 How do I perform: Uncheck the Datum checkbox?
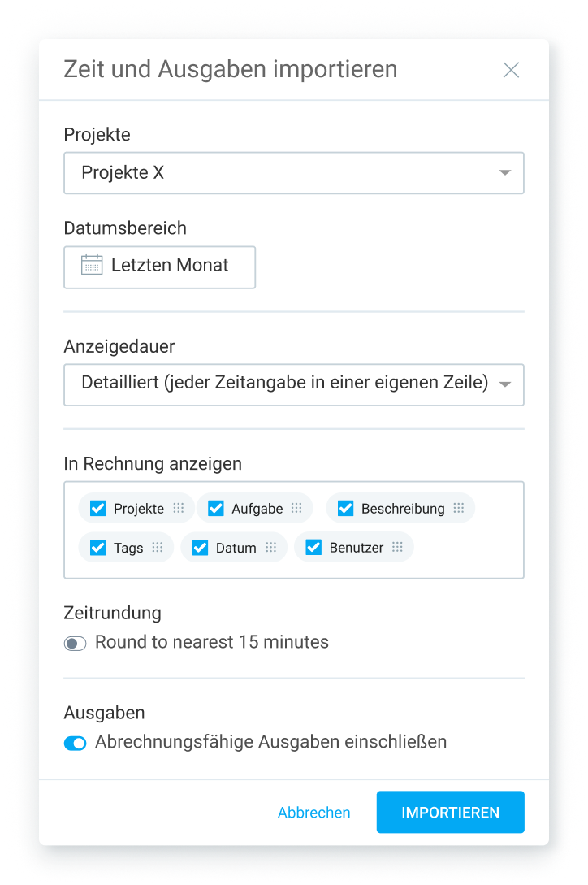tap(200, 548)
